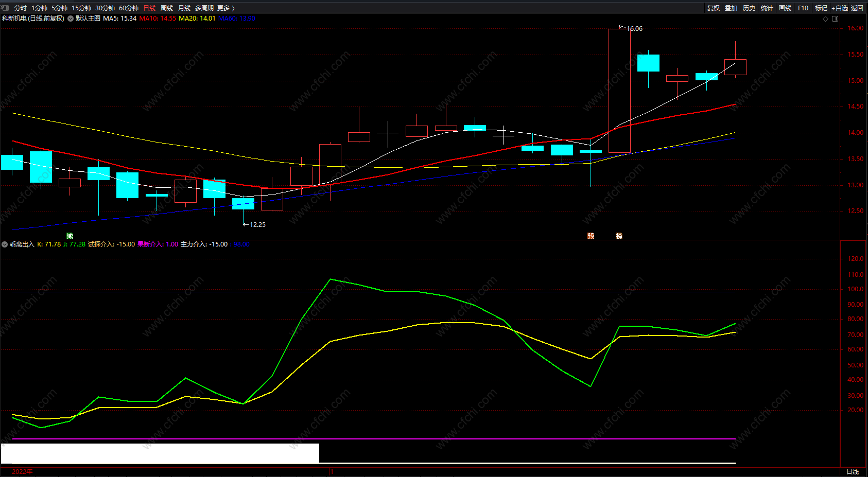Click the 叠加 overlay button
The height and width of the screenshot is (477, 868).
click(x=731, y=8)
